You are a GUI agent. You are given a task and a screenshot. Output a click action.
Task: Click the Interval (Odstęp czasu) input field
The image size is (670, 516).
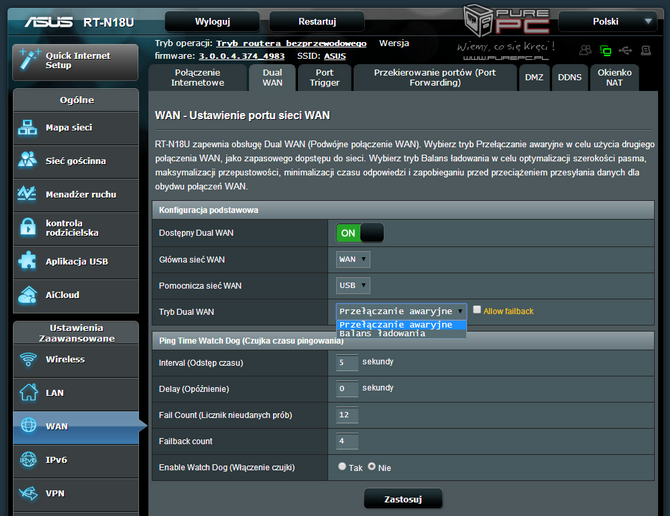347,362
